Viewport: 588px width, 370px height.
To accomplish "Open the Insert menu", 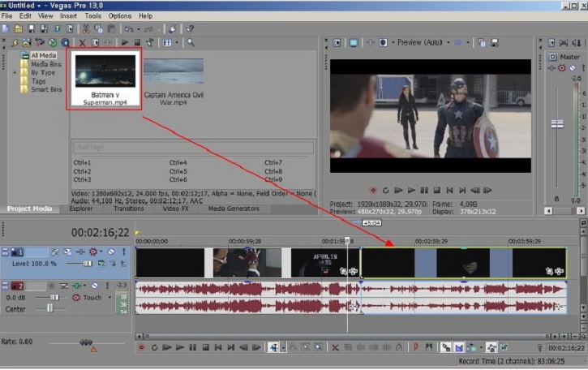I will [68, 15].
